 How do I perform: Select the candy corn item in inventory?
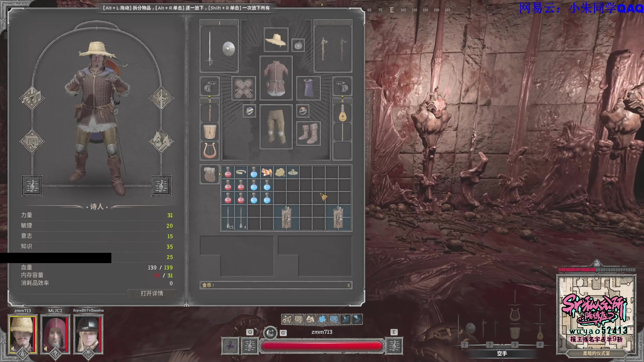click(x=267, y=172)
